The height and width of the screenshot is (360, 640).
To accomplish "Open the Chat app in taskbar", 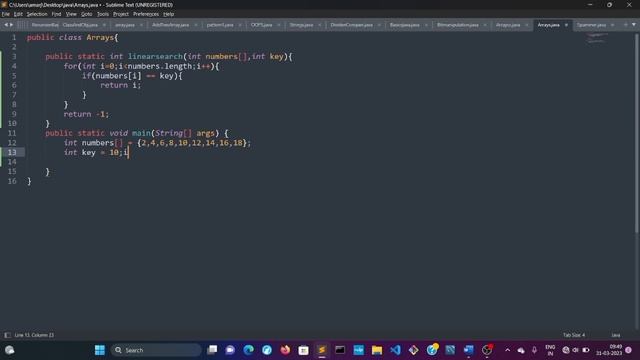I will pyautogui.click(x=230, y=350).
